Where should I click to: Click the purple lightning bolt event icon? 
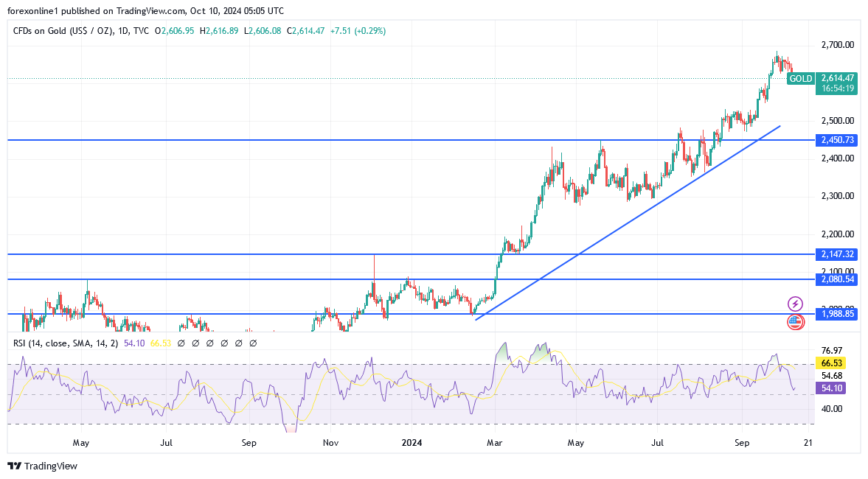pos(795,304)
